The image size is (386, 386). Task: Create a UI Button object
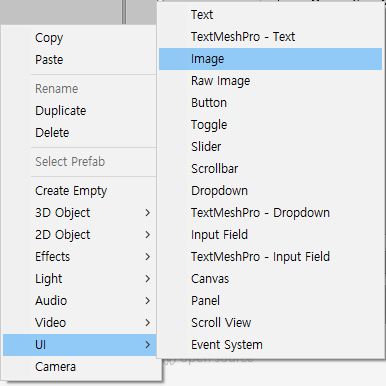270,103
